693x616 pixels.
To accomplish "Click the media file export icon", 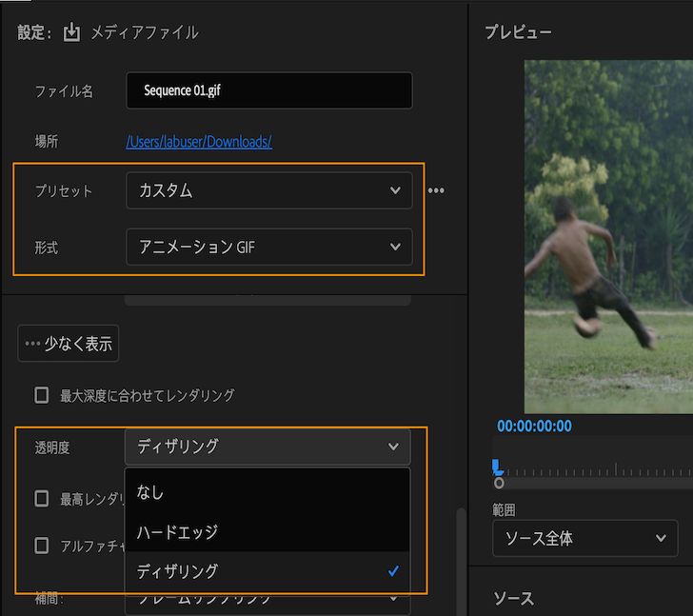I will pyautogui.click(x=71, y=32).
